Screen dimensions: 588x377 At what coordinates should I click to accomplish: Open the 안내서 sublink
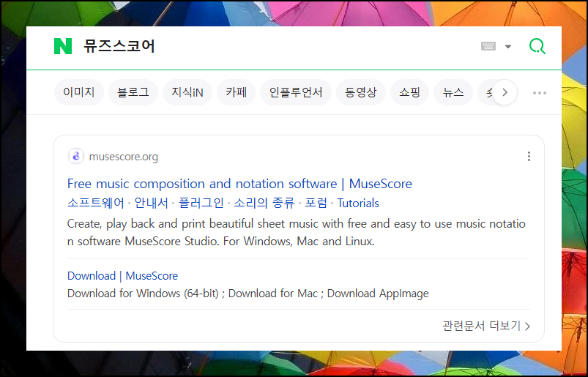pyautogui.click(x=151, y=203)
